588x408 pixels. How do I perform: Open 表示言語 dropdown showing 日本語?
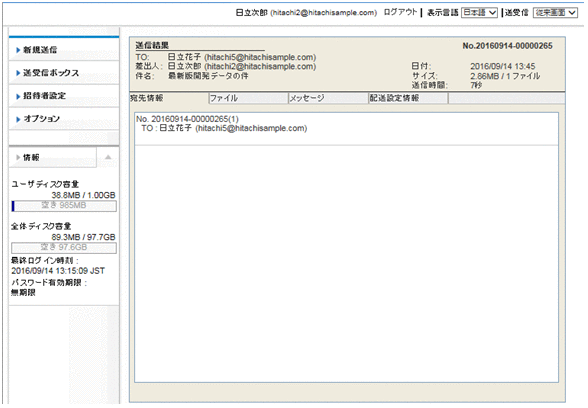[x=479, y=12]
